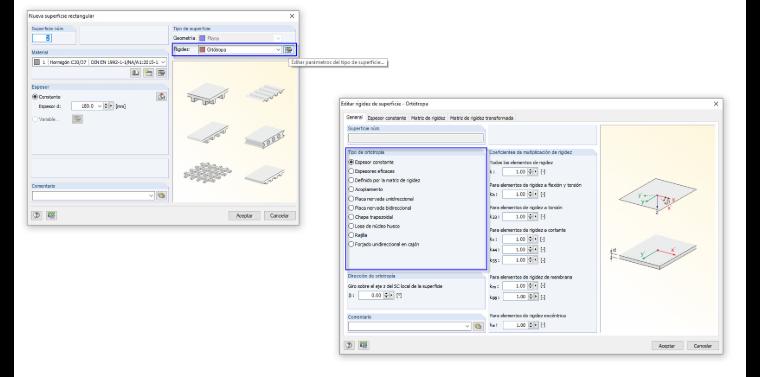
Task: Switch to the Espesor constante tab
Action: (387, 118)
